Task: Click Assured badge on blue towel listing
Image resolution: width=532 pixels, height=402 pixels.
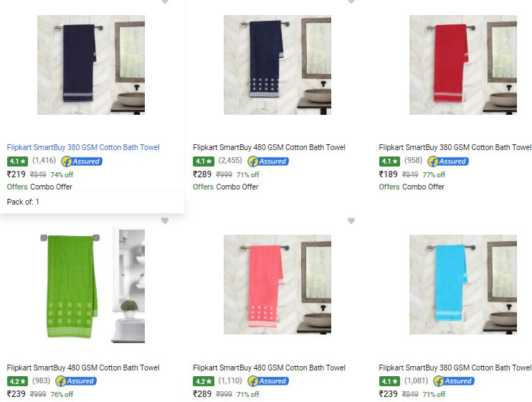Action: coord(454,381)
